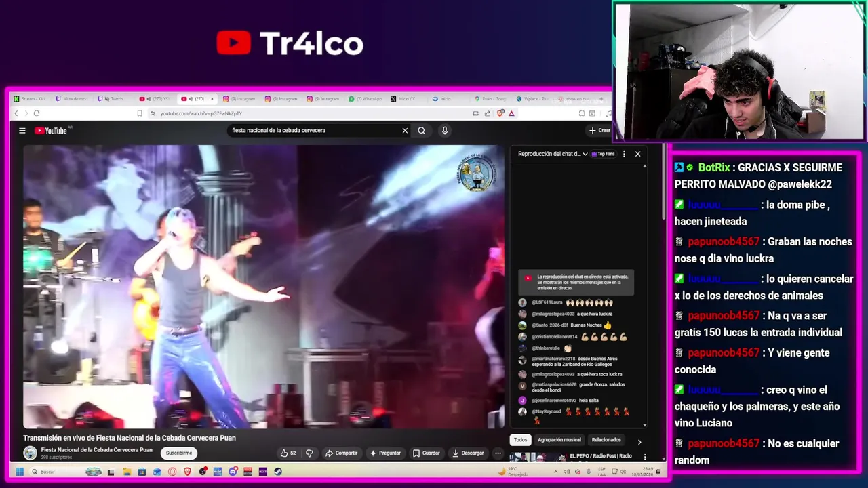The height and width of the screenshot is (488, 868).
Task: Click the Compartir share button
Action: click(341, 453)
